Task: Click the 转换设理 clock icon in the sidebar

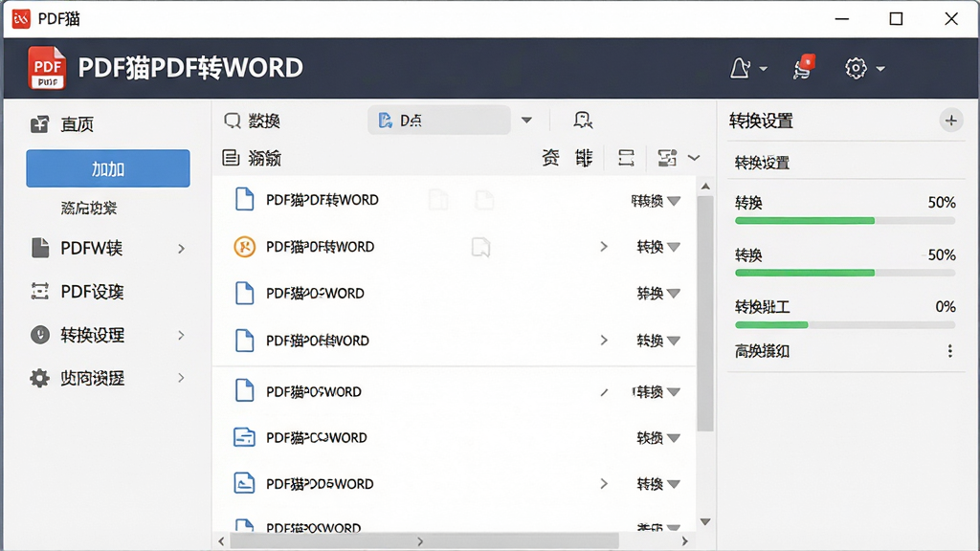Action: pos(40,335)
